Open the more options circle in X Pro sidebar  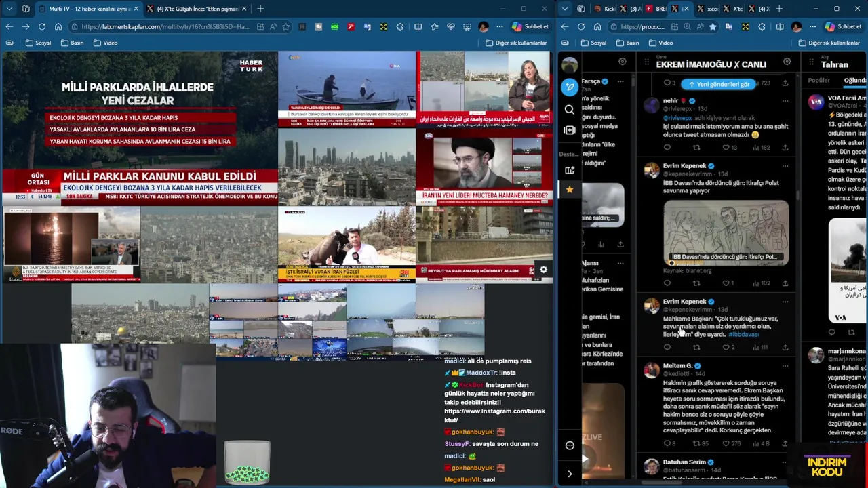point(570,445)
